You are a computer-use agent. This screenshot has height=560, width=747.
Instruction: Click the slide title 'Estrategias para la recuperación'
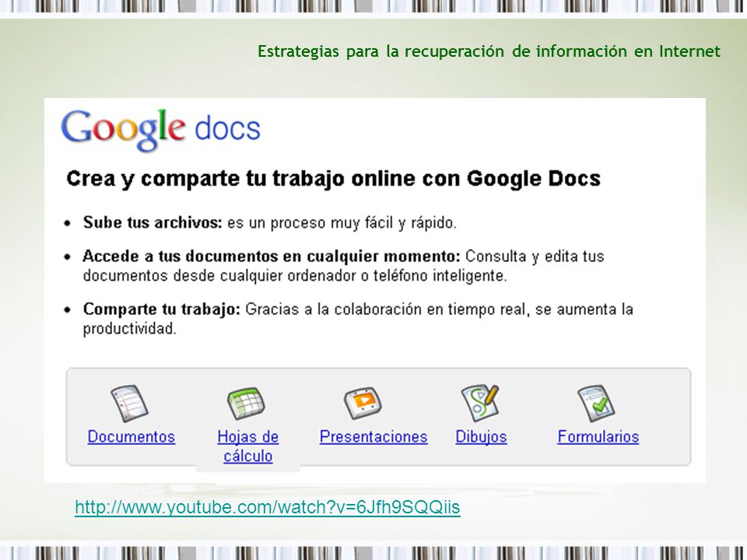pyautogui.click(x=381, y=51)
